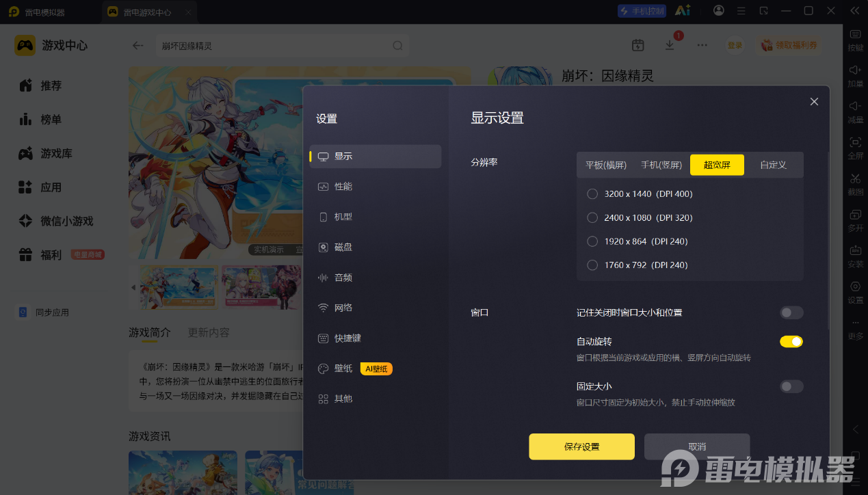Select 1760 x 792 (DPI 240) resolution
The image size is (868, 495).
(637, 265)
